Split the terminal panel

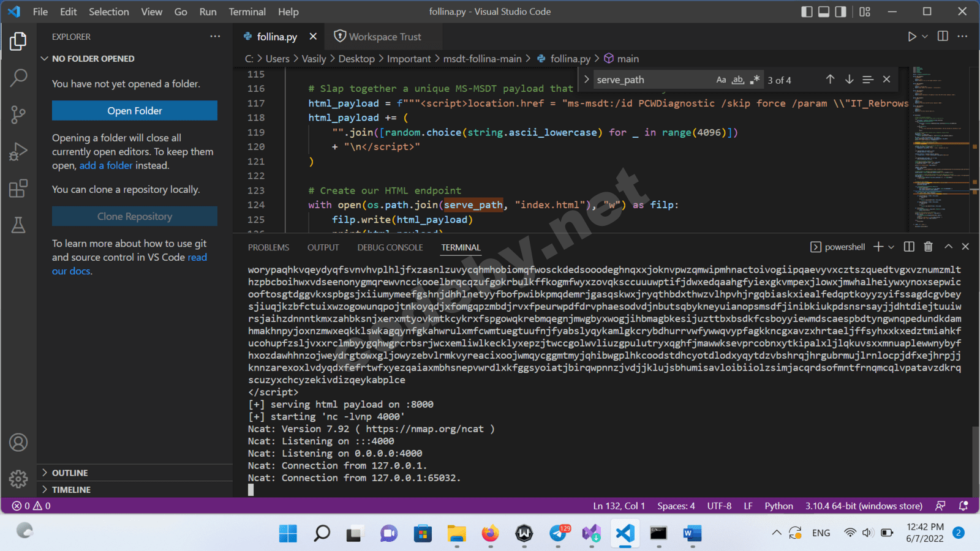[909, 247]
